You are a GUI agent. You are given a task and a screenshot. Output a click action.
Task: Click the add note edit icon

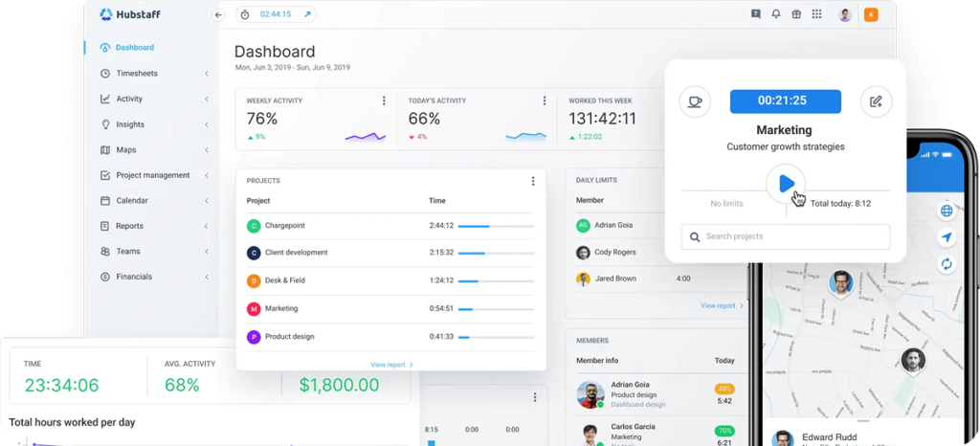click(x=876, y=101)
